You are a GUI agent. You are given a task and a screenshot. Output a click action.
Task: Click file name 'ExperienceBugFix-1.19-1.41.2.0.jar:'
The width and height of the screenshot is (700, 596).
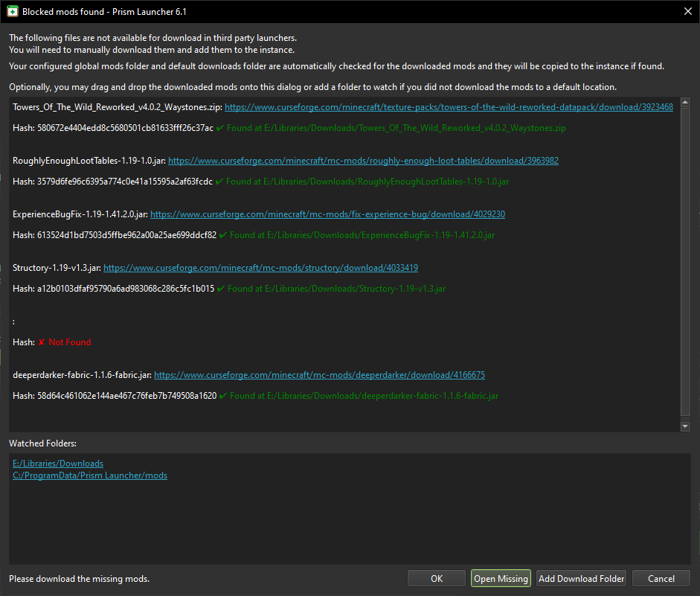click(x=80, y=214)
